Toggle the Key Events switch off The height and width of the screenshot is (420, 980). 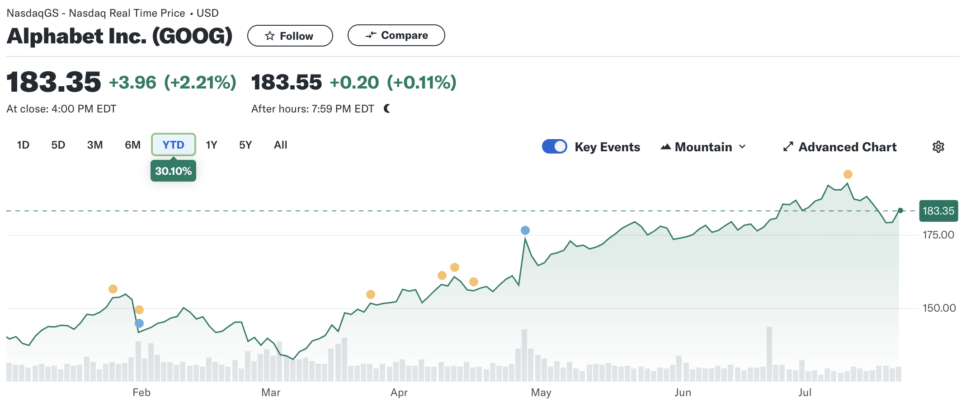coord(554,147)
